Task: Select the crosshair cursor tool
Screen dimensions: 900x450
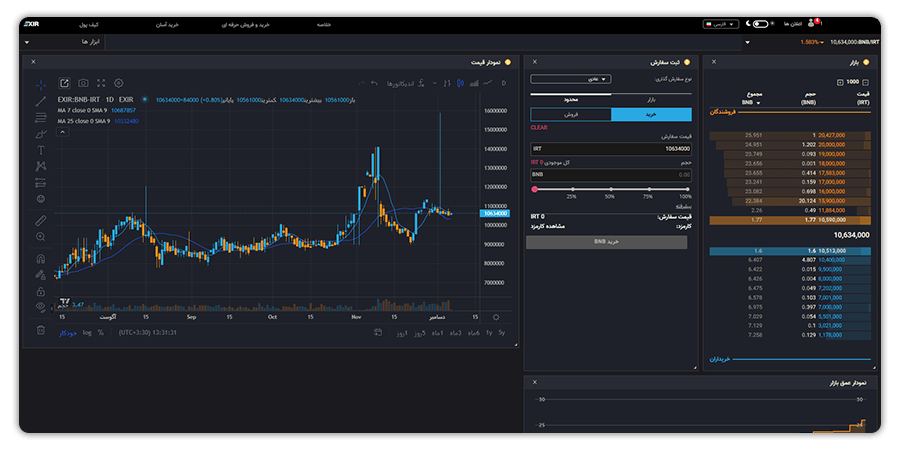Action: click(41, 86)
